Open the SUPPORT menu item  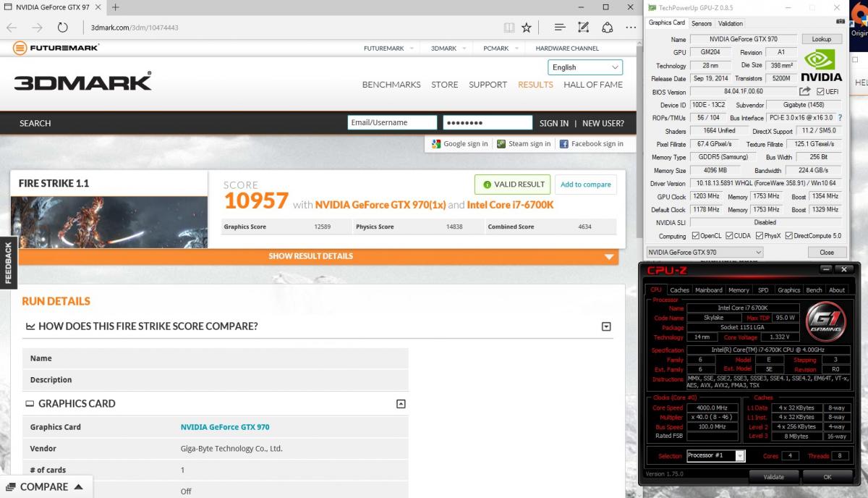pyautogui.click(x=488, y=85)
